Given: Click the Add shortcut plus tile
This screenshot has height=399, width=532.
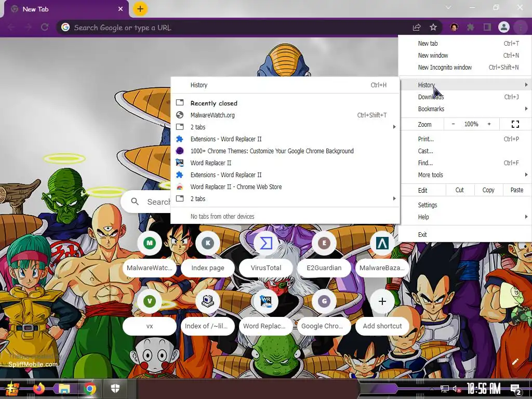Looking at the screenshot, I should (382, 313).
